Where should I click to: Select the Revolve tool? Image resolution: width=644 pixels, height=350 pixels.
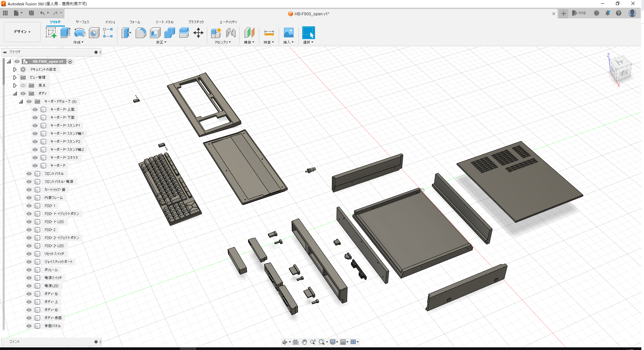(x=79, y=32)
